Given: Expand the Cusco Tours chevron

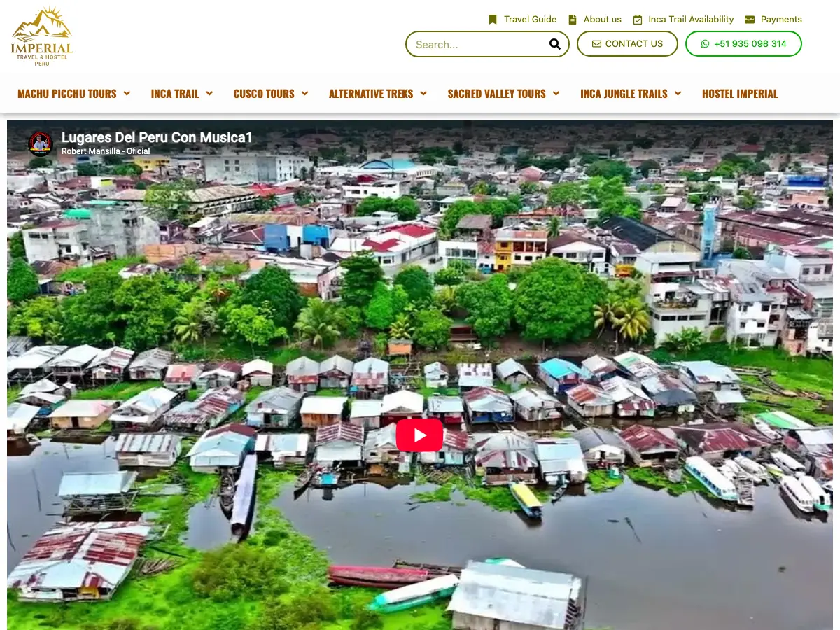Looking at the screenshot, I should (304, 93).
